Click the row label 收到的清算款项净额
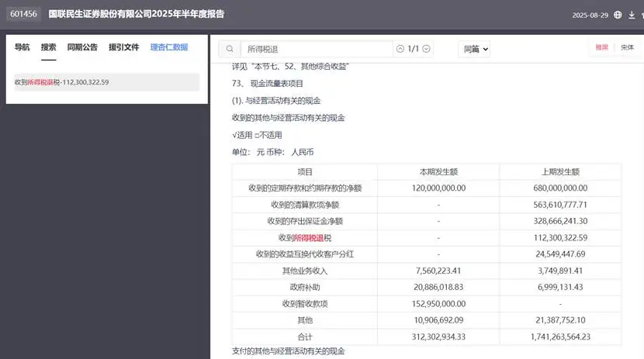 305,205
